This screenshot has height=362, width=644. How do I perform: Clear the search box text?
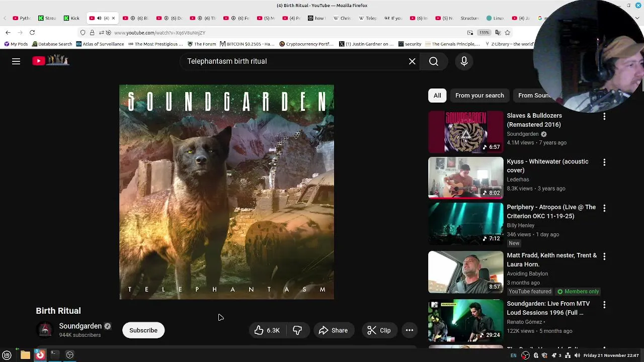point(412,61)
